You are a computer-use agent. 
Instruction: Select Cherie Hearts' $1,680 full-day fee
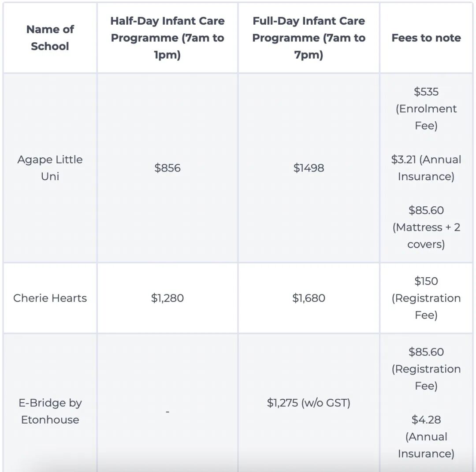coord(309,298)
